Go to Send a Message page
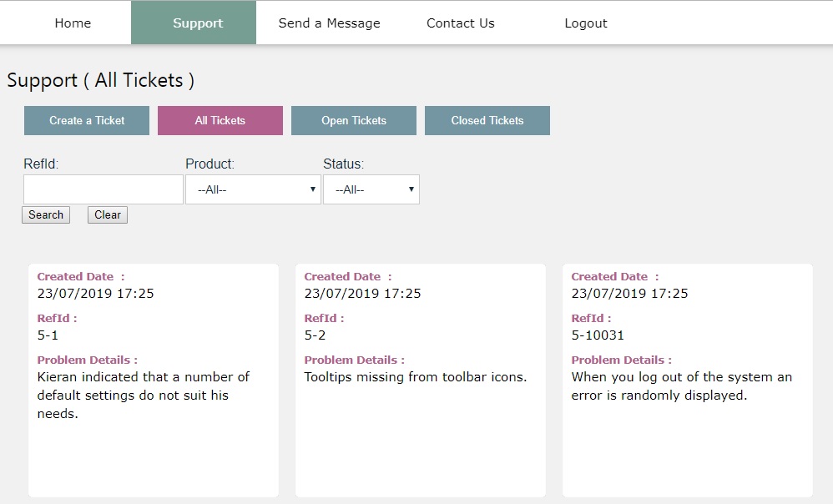 [330, 23]
